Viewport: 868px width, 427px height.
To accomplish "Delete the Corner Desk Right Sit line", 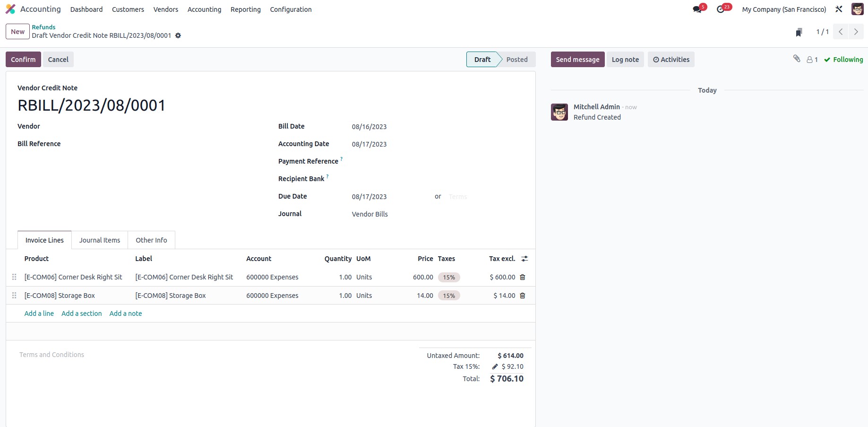I will coord(523,277).
